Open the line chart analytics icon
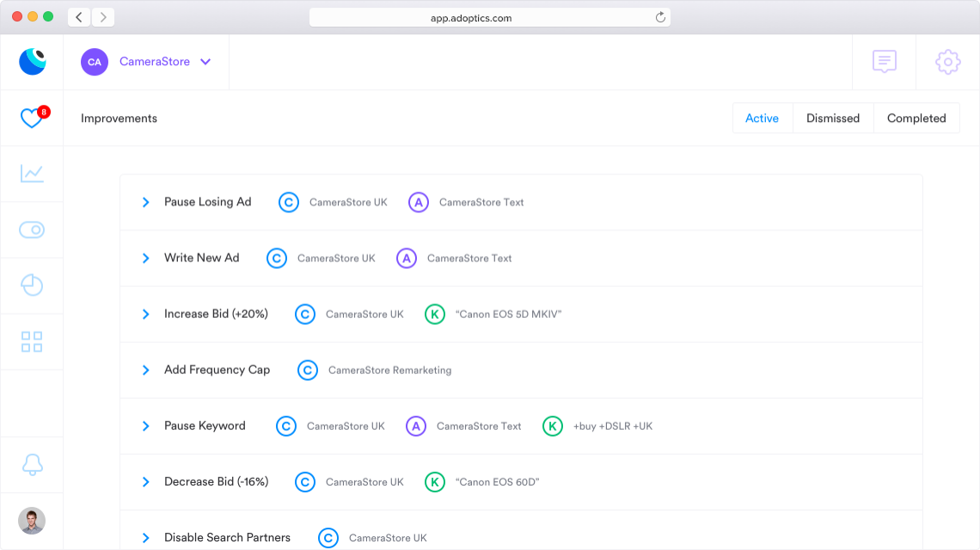Screen dimensions: 980x550 click(x=32, y=174)
